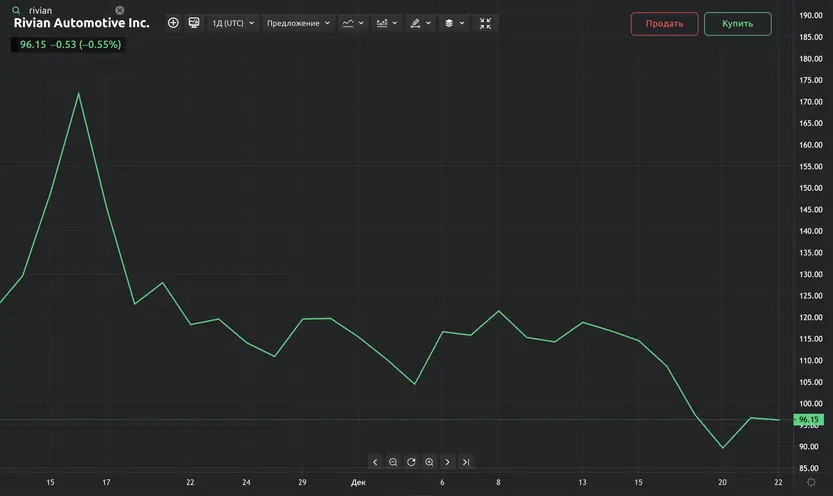This screenshot has width=833, height=496.
Task: Click the add symbol plus icon
Action: coord(173,23)
